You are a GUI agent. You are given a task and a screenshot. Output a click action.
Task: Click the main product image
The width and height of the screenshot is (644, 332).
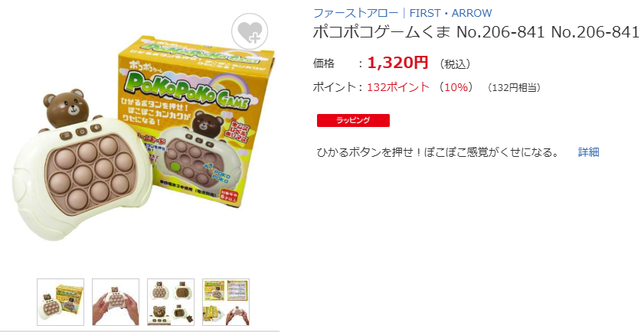[143, 139]
